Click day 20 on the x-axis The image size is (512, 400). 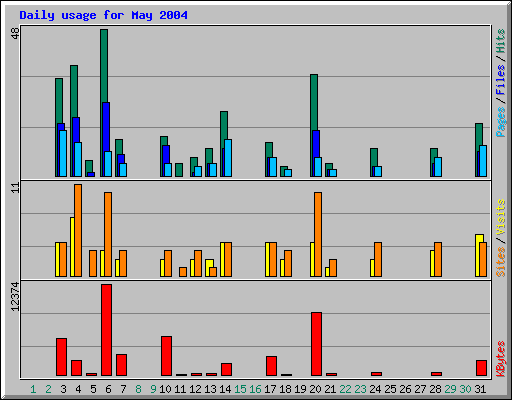[315, 389]
